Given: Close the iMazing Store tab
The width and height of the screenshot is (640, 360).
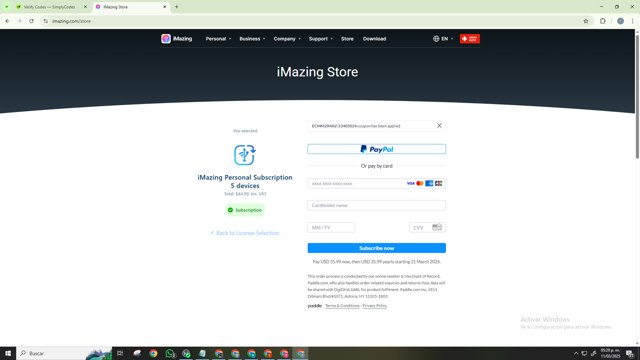Looking at the screenshot, I should coord(164,7).
